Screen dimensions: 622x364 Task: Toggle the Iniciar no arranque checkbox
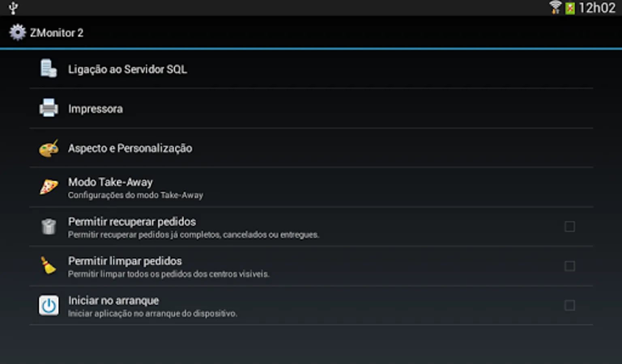point(570,305)
